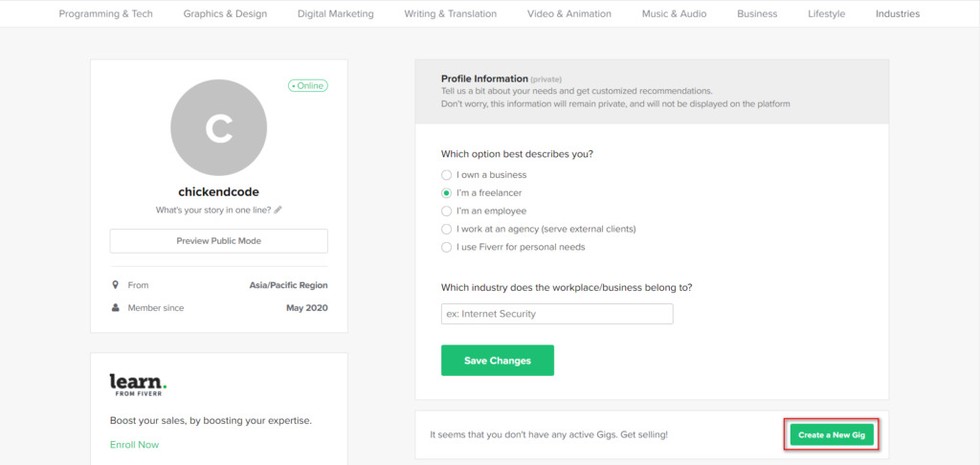Click the Learn from Fiverr logo
980x465 pixels.
[138, 385]
